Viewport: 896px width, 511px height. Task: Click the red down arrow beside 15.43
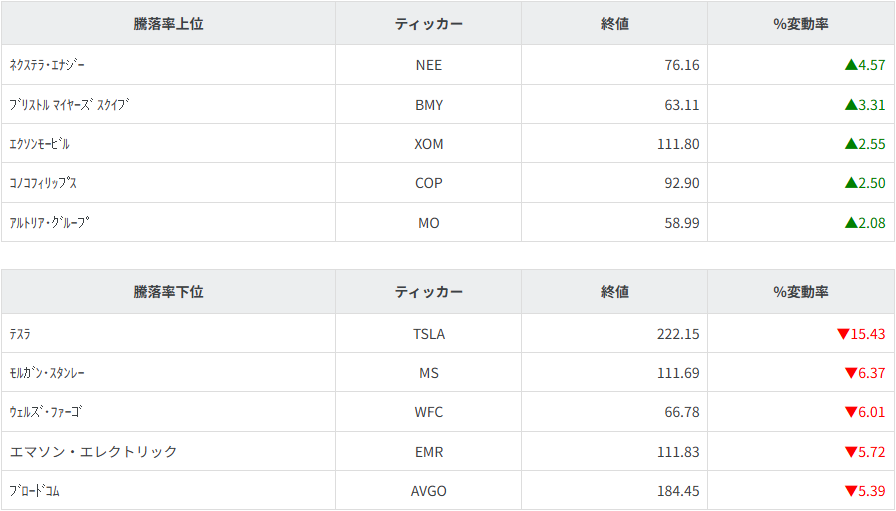843,334
